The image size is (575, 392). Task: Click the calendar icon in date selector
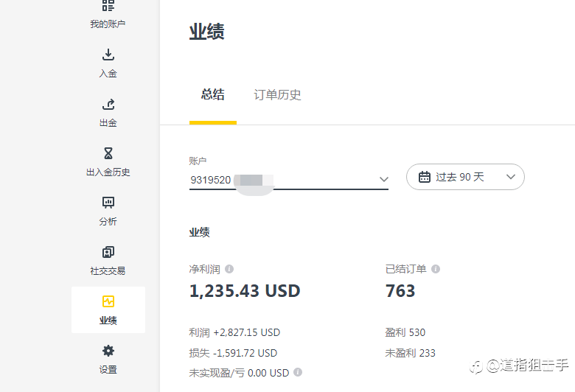(425, 177)
